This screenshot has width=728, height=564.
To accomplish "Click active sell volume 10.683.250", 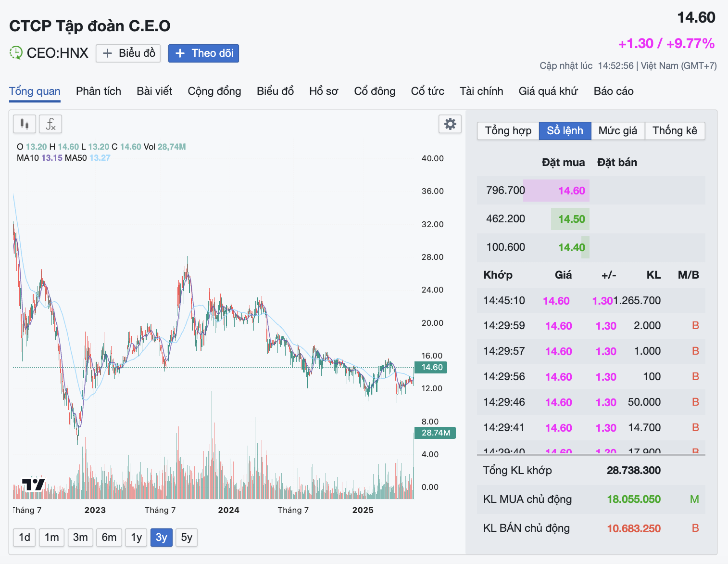I will coord(634,528).
